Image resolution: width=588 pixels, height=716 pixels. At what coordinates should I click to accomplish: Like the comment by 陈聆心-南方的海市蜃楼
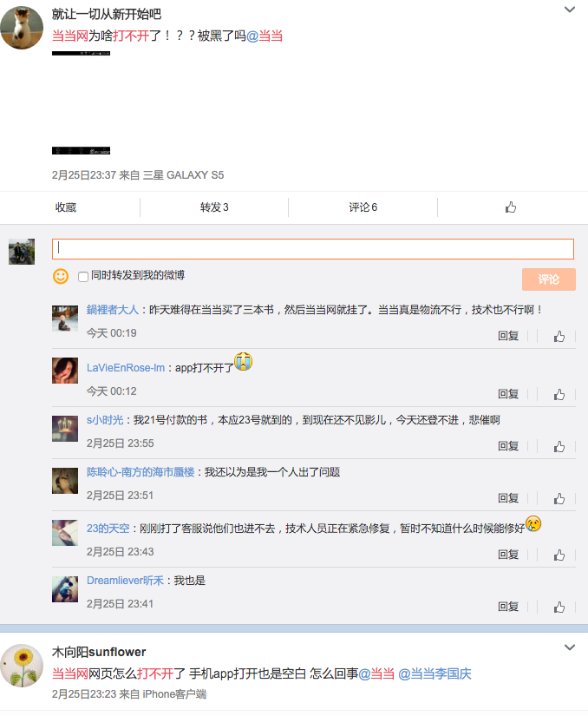point(559,498)
